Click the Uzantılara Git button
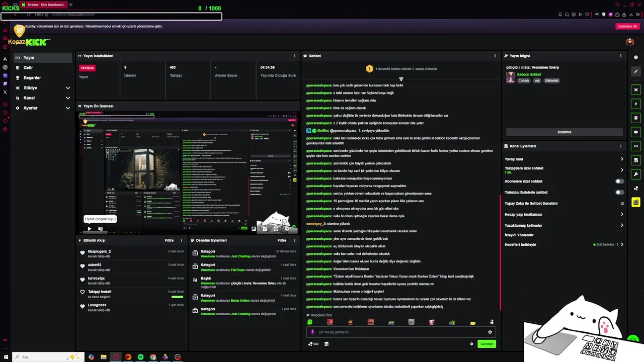This screenshot has width=644, height=362. 627,26
